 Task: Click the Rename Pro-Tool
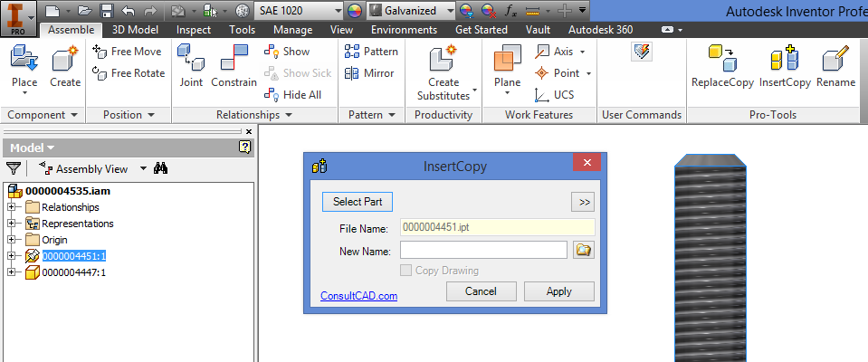coord(835,66)
